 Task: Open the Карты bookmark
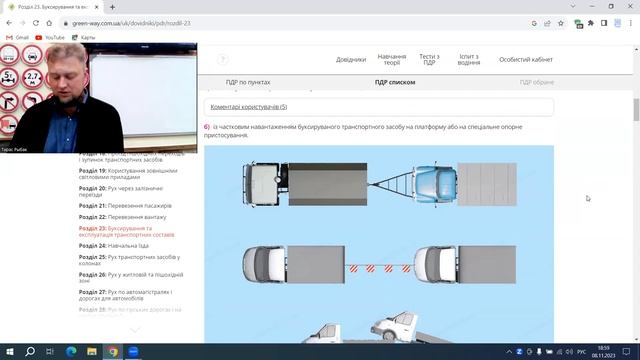tap(84, 38)
